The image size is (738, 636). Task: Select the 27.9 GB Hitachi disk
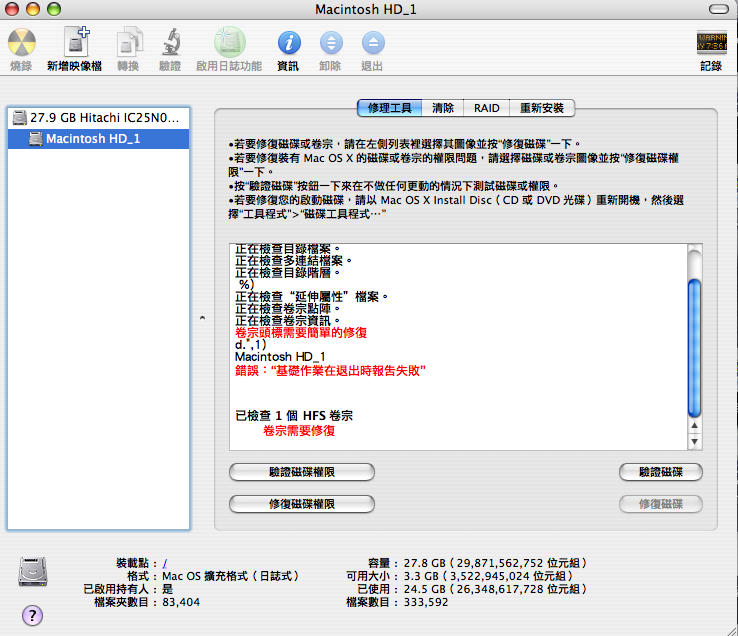coord(98,118)
